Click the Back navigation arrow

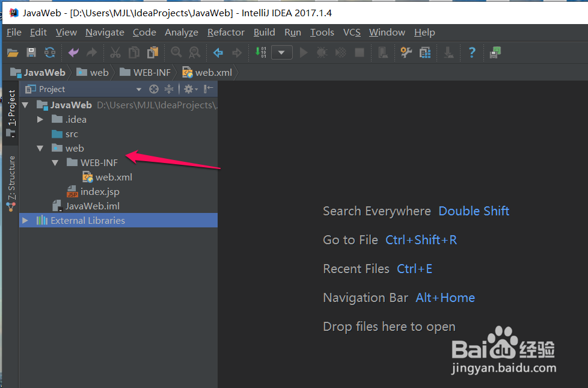218,52
